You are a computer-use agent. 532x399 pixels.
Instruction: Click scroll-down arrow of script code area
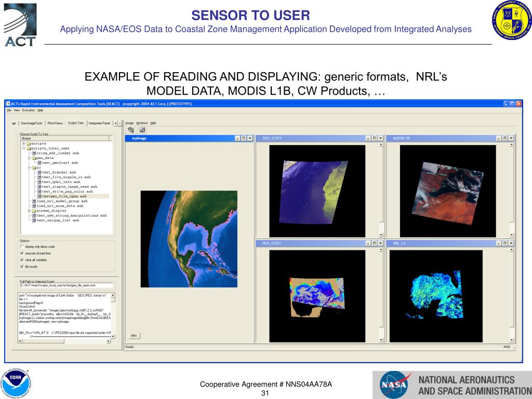(x=113, y=336)
